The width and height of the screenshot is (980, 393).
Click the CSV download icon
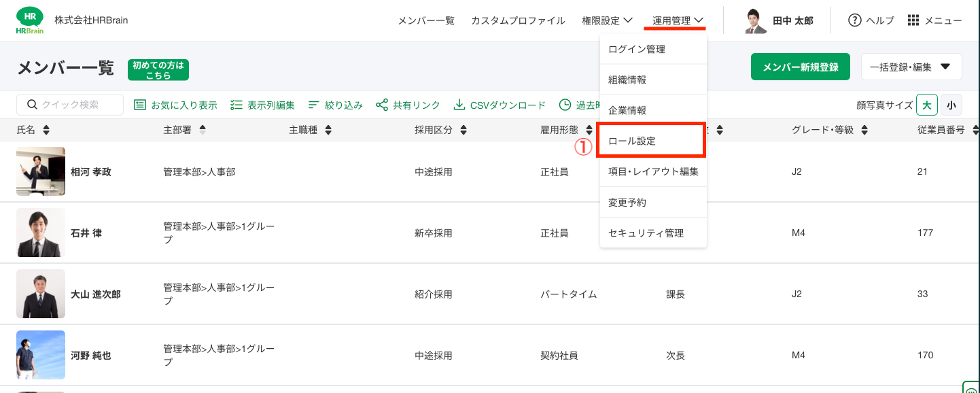pyautogui.click(x=459, y=105)
